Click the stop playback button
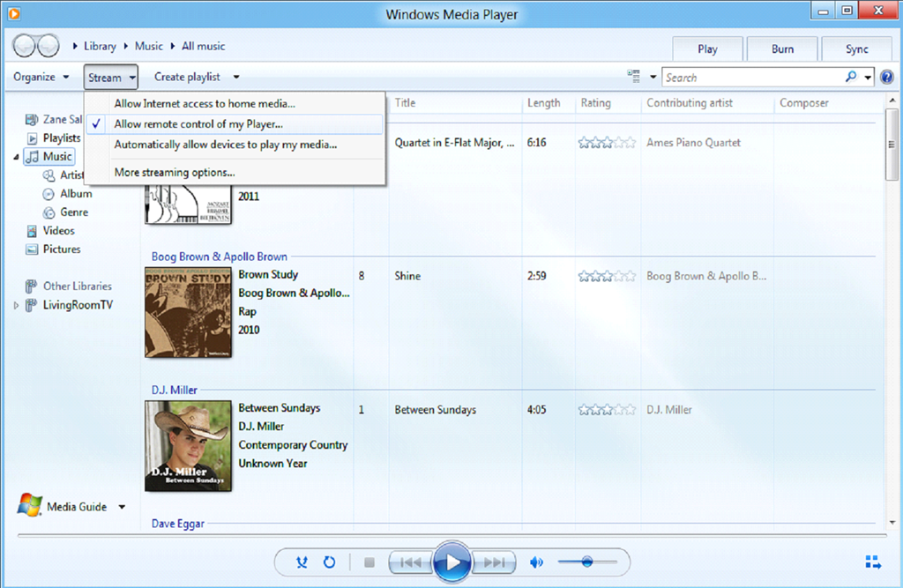 tap(369, 562)
